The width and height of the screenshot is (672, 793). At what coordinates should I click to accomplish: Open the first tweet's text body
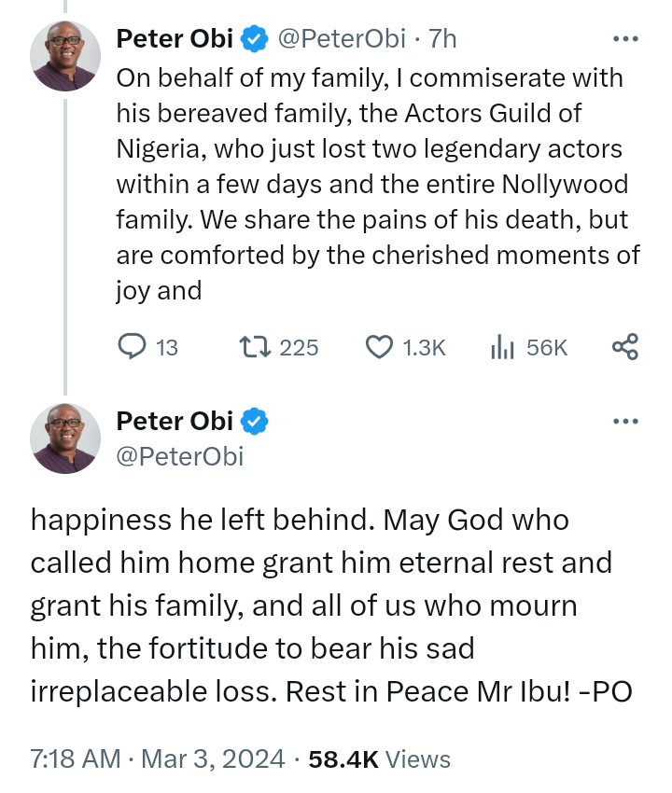(x=373, y=184)
